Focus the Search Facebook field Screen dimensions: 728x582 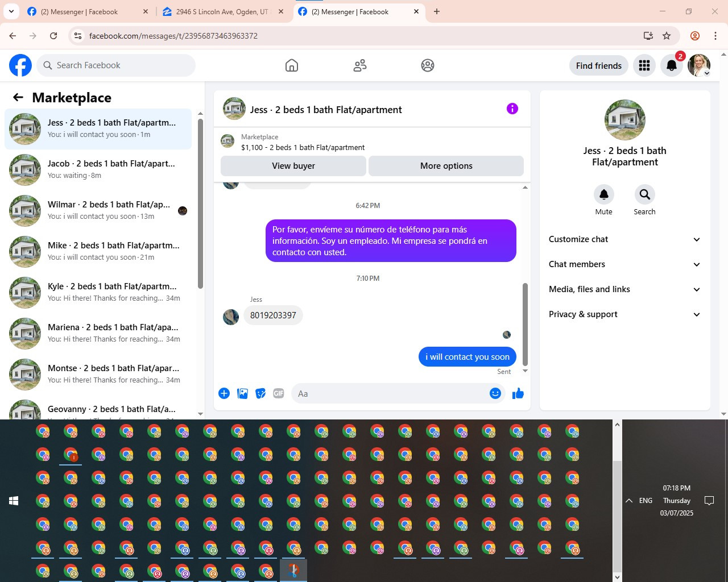tap(116, 65)
